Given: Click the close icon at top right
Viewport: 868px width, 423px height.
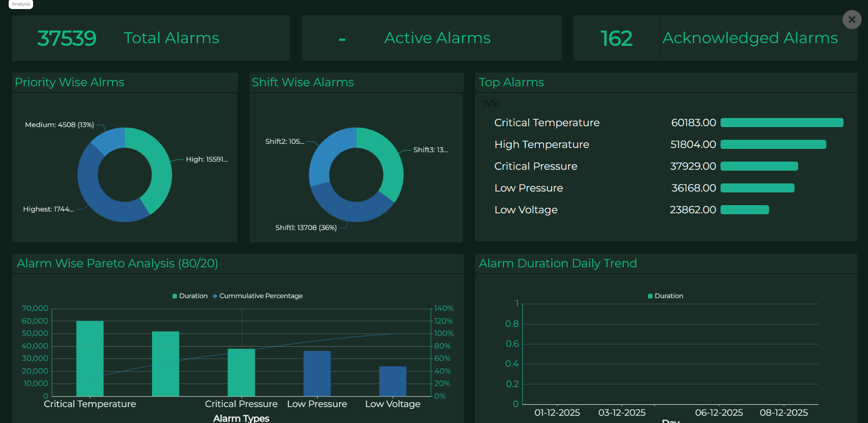Looking at the screenshot, I should (x=852, y=20).
